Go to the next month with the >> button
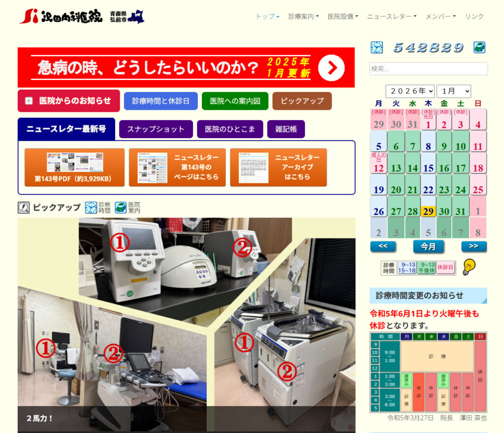The height and width of the screenshot is (433, 504). click(x=473, y=246)
